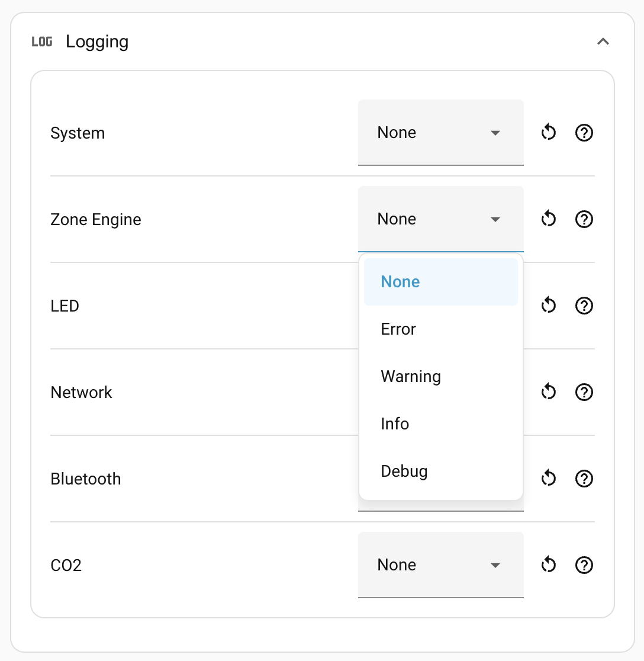Screen dimensions: 644x661
Task: Click the System row label
Action: 78,133
